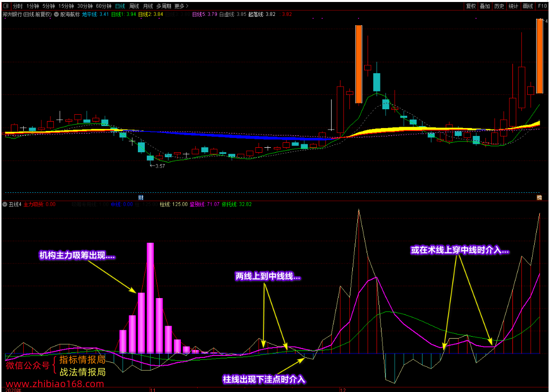Activate the 画线 drawing tool button

coord(528,6)
